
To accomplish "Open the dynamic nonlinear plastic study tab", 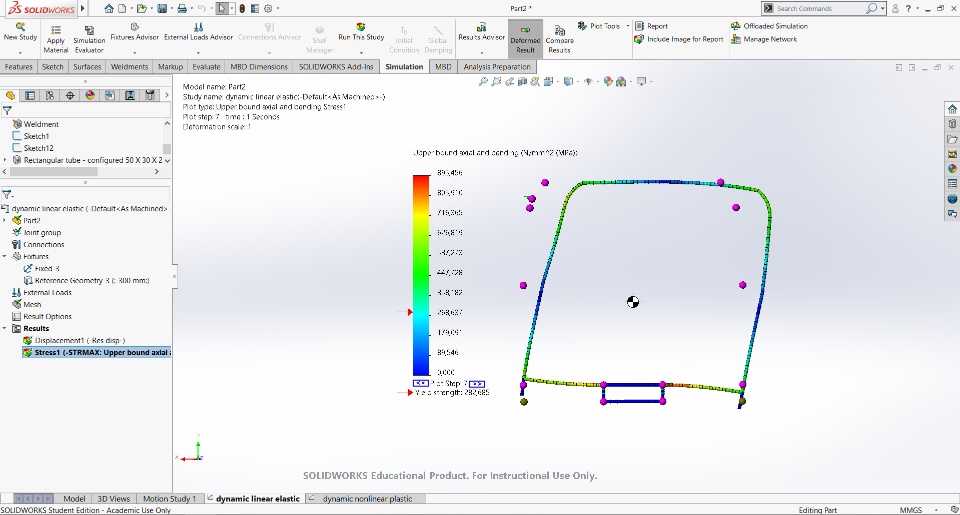I will [367, 498].
